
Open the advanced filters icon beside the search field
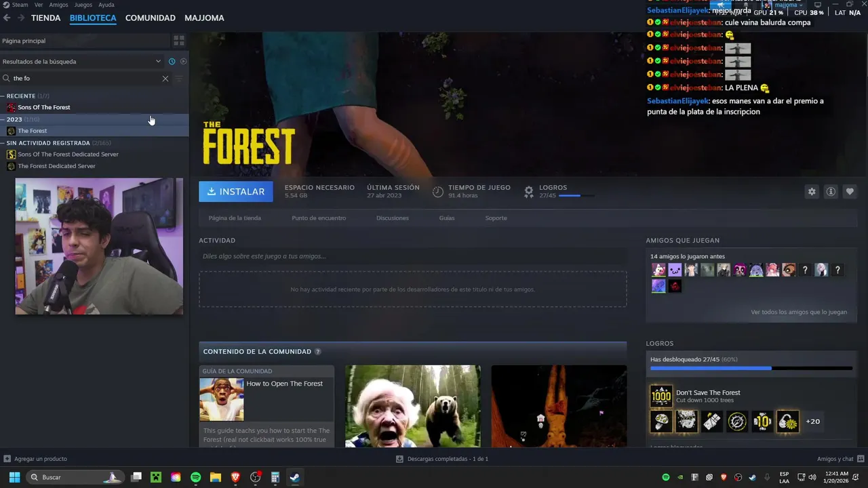(179, 79)
